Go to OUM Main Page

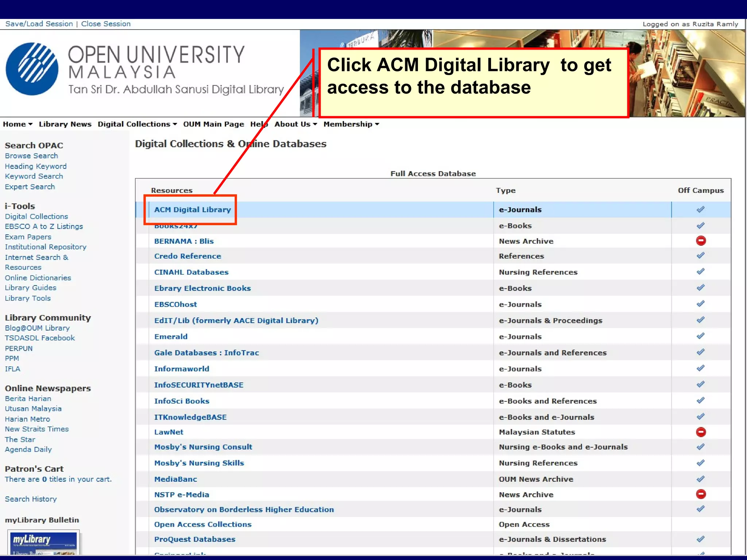[213, 124]
